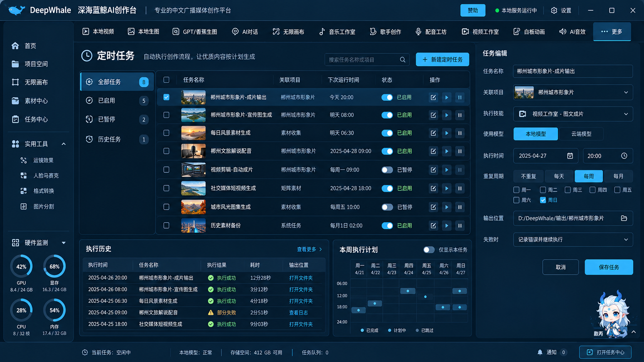Open the 更多 tab menu
This screenshot has height=362, width=644.
(x=612, y=32)
